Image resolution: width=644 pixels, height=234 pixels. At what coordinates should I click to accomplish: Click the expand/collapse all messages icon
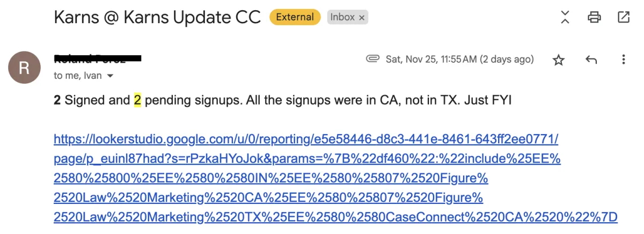pyautogui.click(x=565, y=17)
